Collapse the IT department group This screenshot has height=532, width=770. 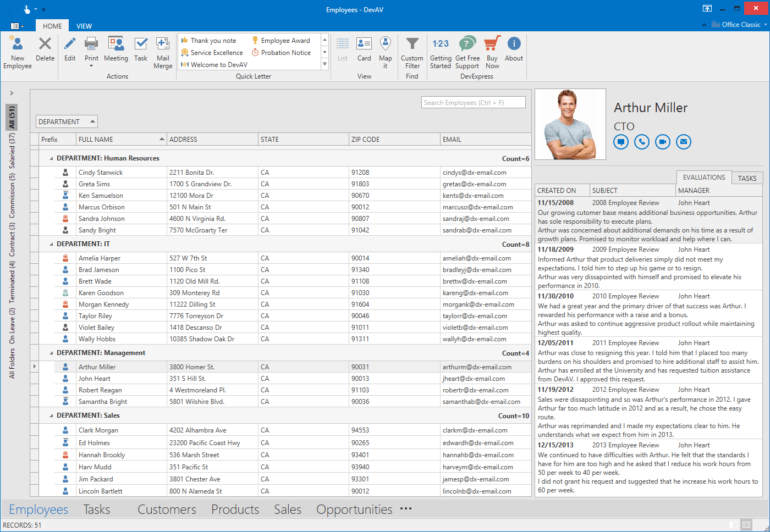point(52,244)
